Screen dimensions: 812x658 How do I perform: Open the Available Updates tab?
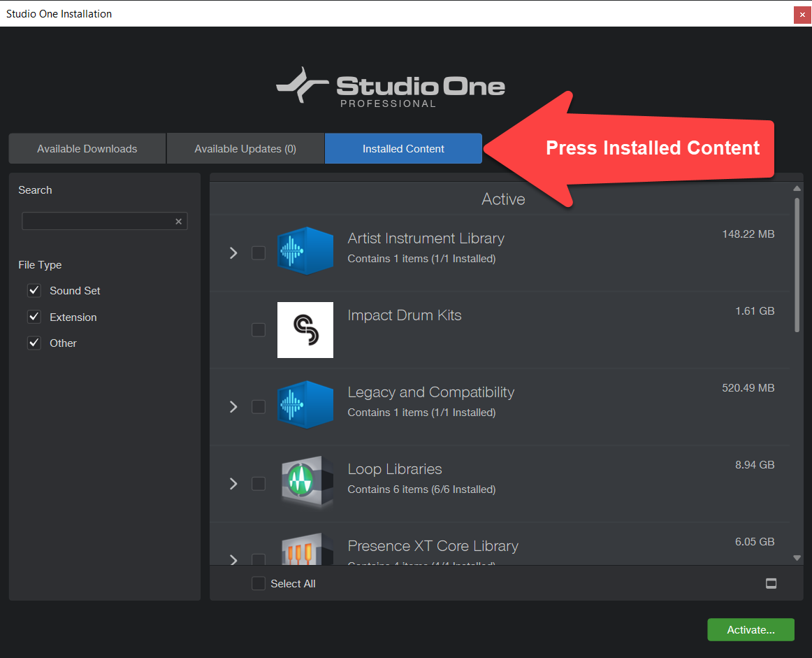[x=245, y=148]
